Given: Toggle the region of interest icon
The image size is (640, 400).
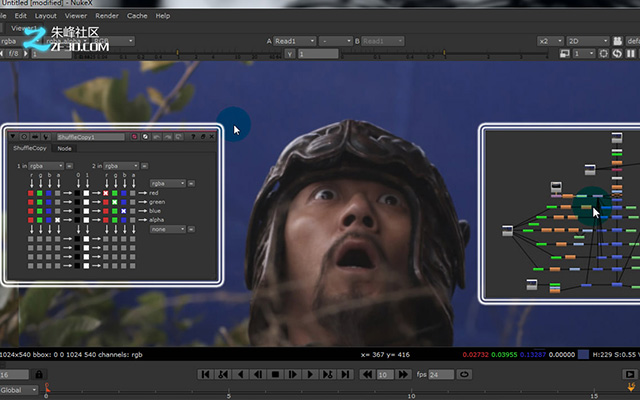Looking at the screenshot, I should coord(564,53).
